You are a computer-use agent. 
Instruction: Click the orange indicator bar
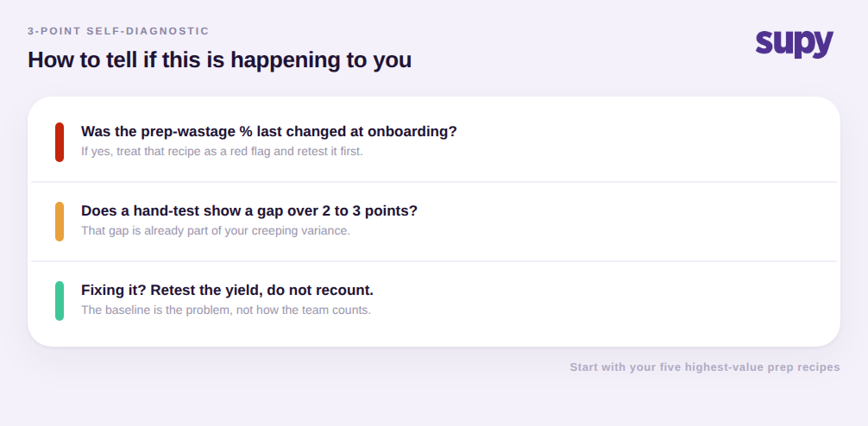(60, 222)
